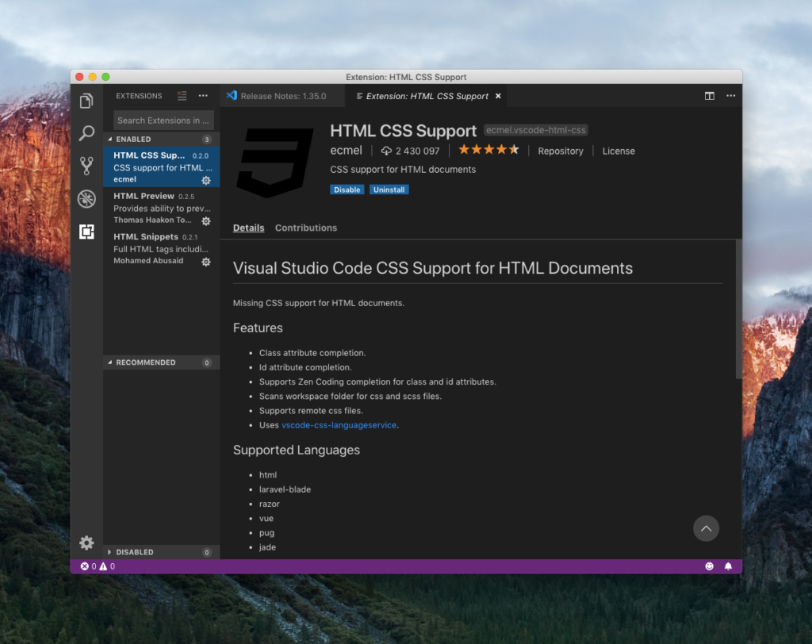812x644 pixels.
Task: Open the Explorer view in activity bar
Action: point(86,101)
